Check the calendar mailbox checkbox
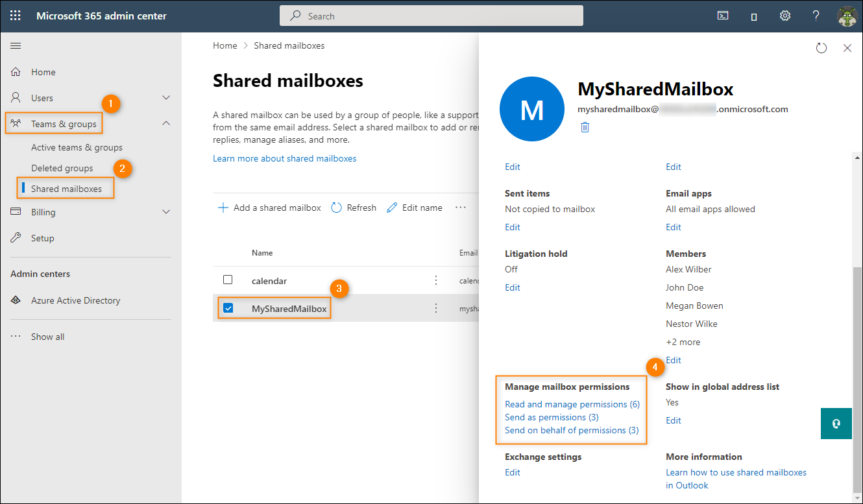The width and height of the screenshot is (863, 504). click(x=228, y=280)
